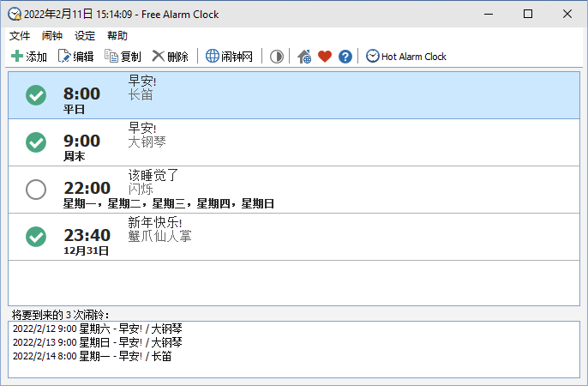The width and height of the screenshot is (588, 386).
Task: Select the 8:00 time text
Action: point(81,93)
